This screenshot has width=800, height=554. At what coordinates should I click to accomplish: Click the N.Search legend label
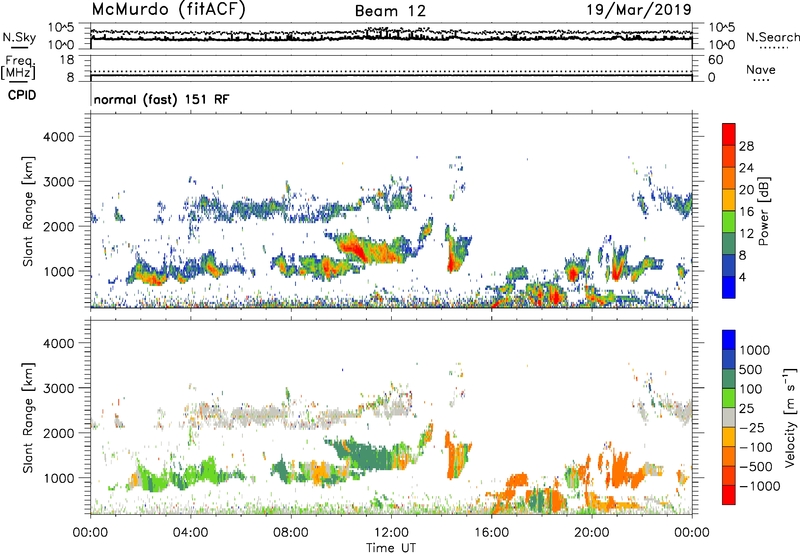pos(773,37)
